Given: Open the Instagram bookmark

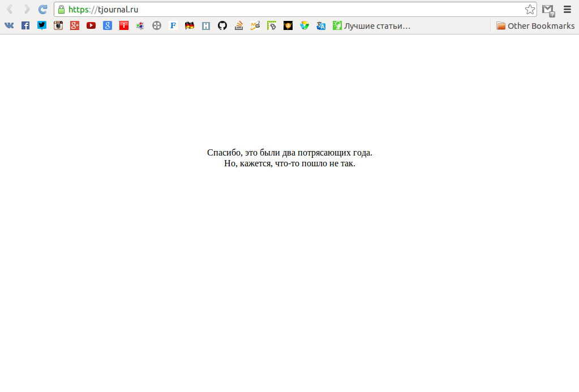Looking at the screenshot, I should point(58,25).
